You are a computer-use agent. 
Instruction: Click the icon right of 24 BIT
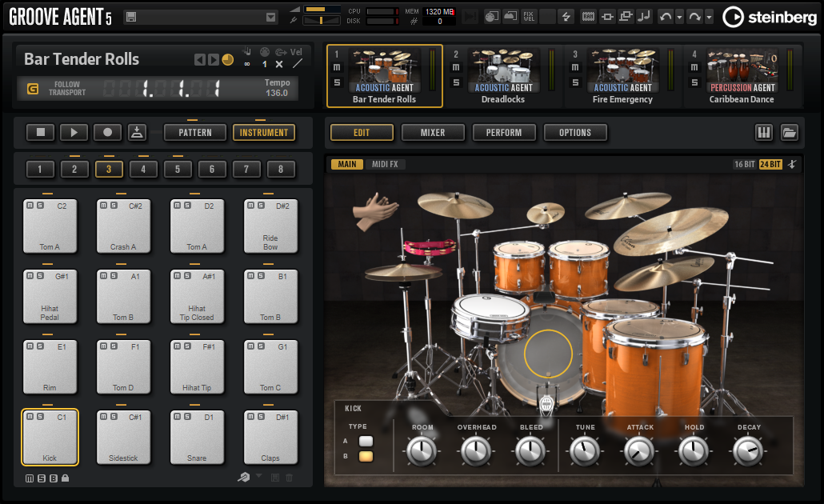point(792,165)
